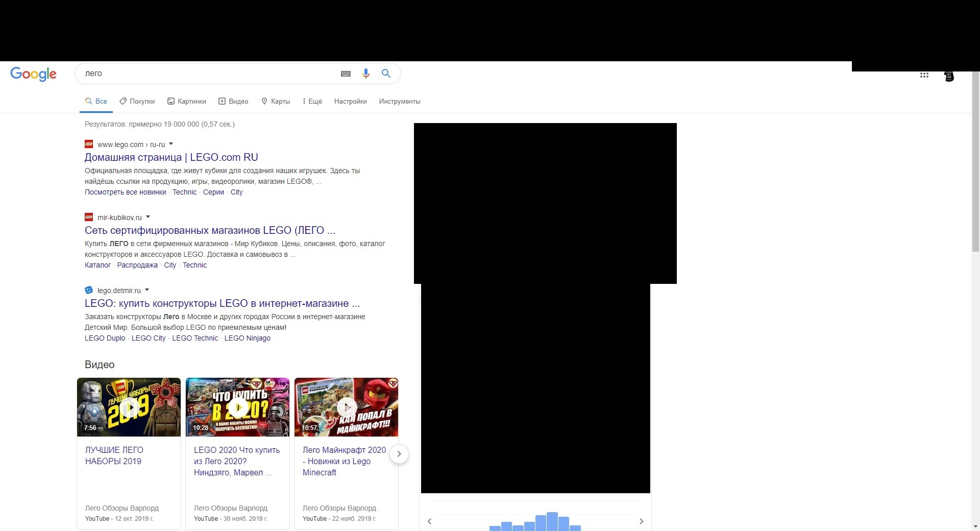Viewport: 980px width, 531px height.
Task: Click the page vertical scrollbar
Action: 975,161
